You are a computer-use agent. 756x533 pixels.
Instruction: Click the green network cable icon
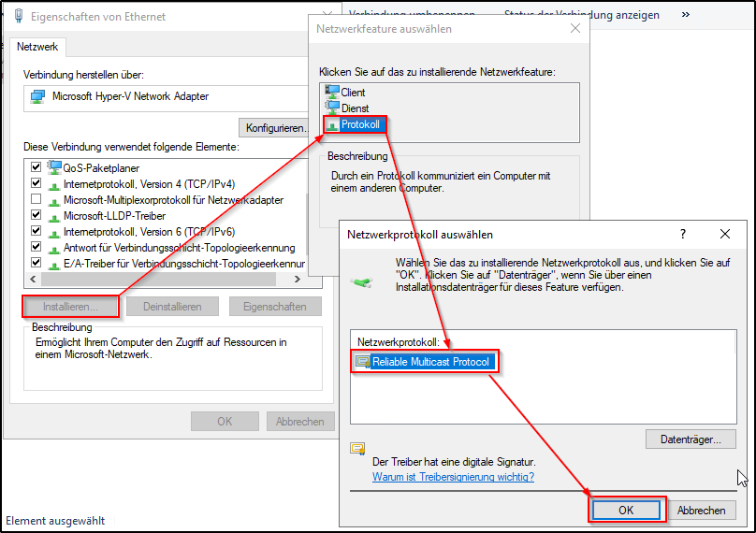click(x=362, y=282)
